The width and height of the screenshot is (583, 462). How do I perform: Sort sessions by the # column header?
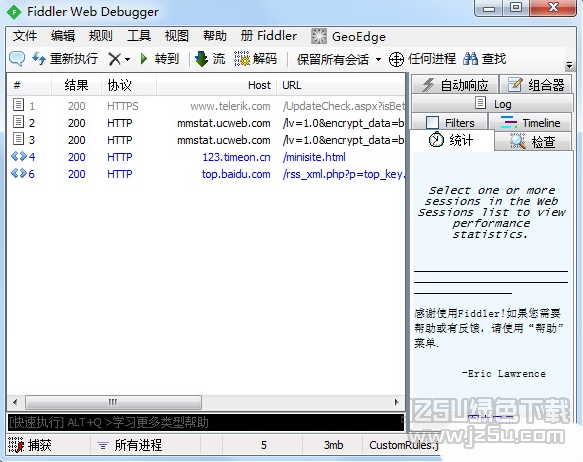pos(29,85)
